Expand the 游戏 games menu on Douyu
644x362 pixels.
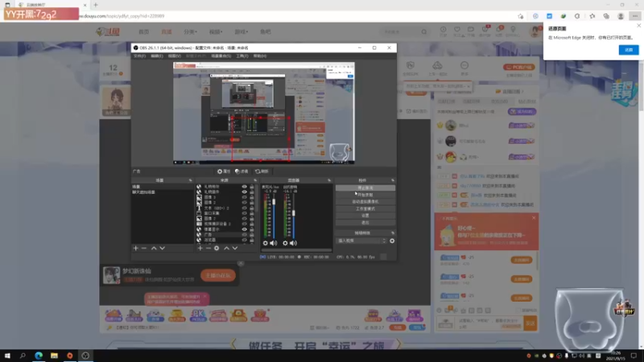241,31
